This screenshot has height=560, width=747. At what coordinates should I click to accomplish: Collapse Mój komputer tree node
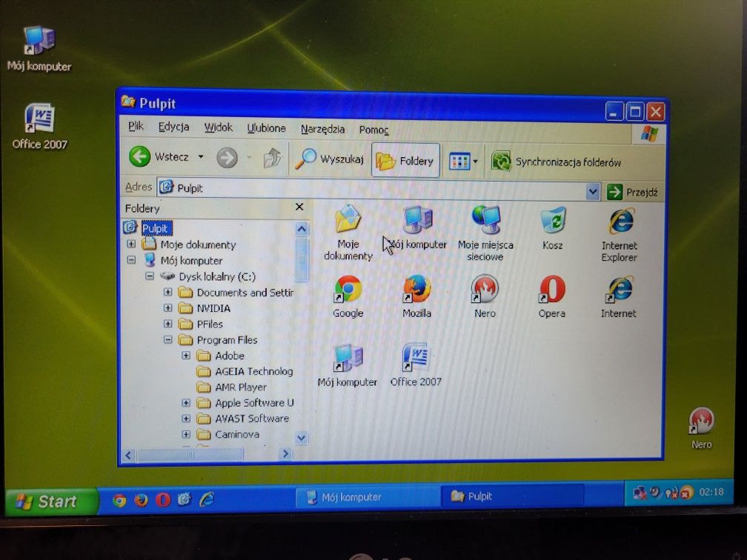point(131,260)
